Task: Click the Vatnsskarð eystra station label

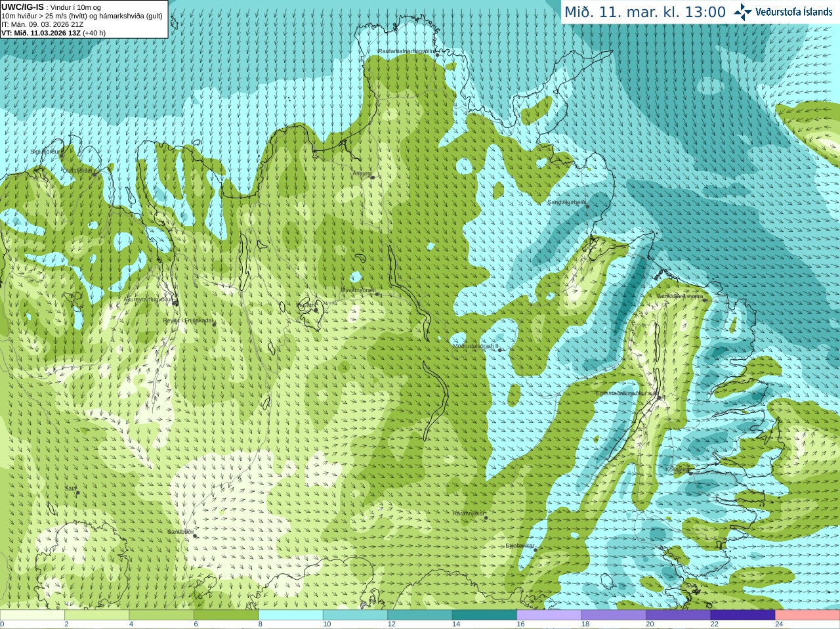Action: [680, 296]
